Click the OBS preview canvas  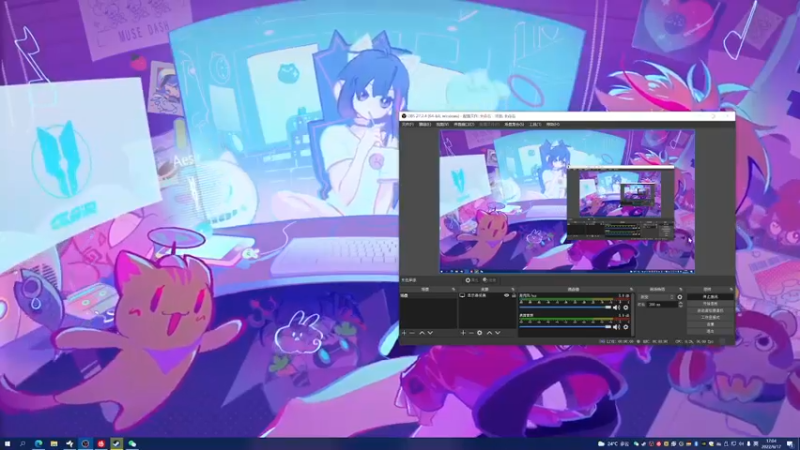point(567,201)
